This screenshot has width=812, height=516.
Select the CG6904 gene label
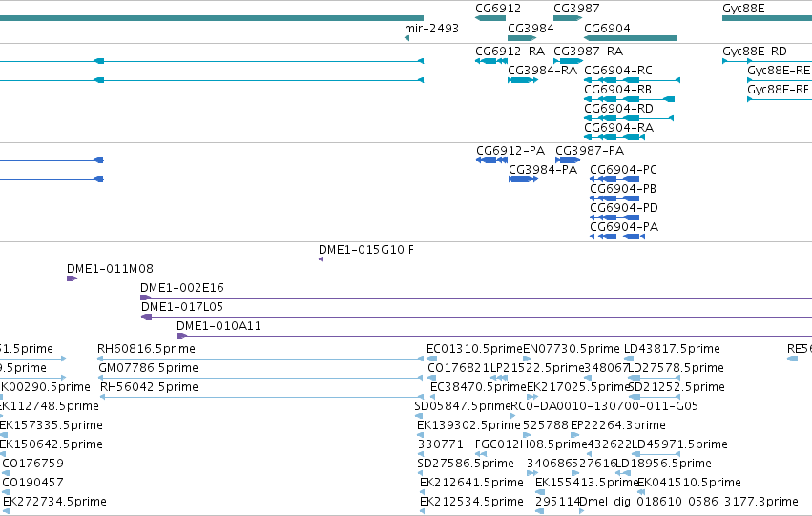[x=607, y=29]
